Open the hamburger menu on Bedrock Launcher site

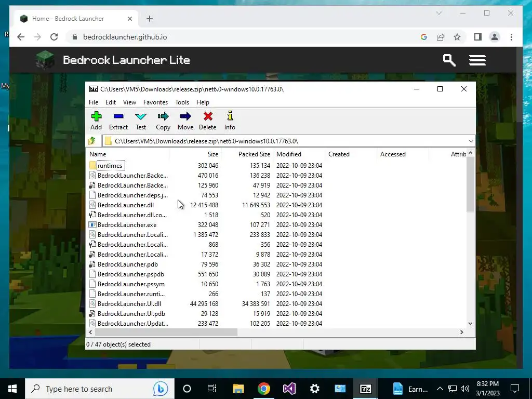click(477, 60)
